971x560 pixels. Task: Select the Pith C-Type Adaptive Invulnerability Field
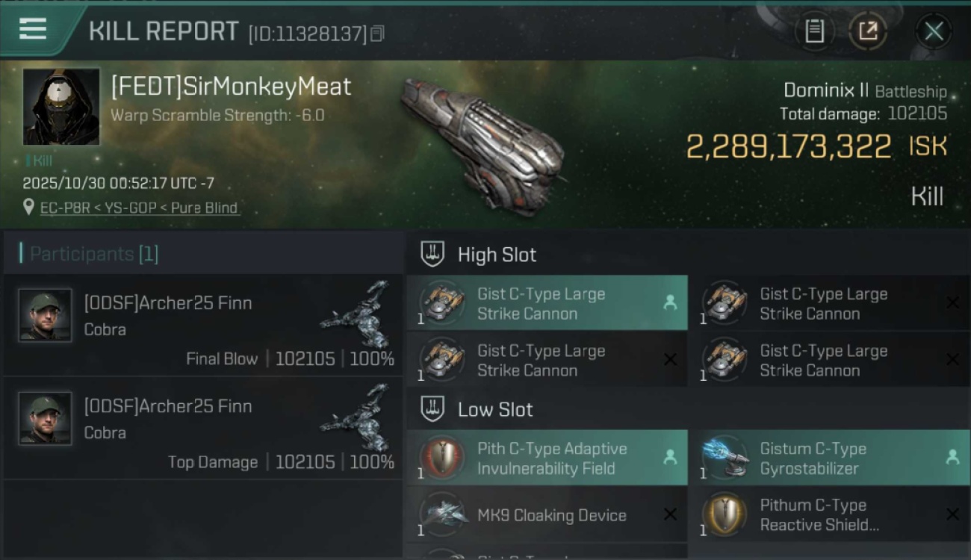coord(547,458)
